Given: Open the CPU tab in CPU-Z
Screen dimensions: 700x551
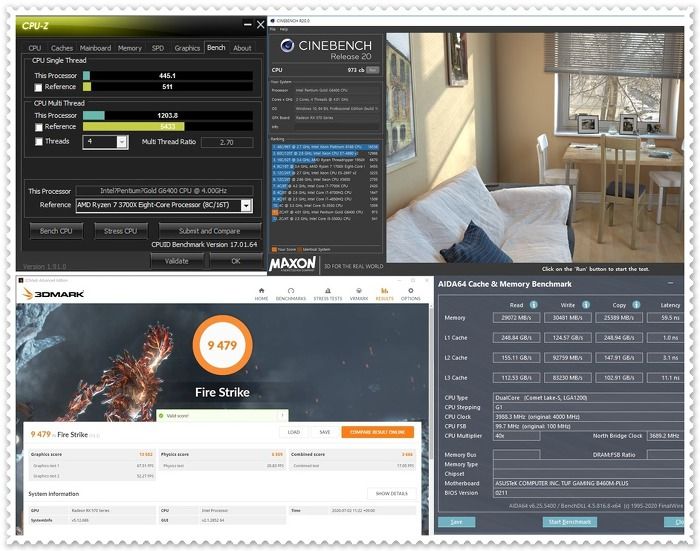Looking at the screenshot, I should click(35, 48).
